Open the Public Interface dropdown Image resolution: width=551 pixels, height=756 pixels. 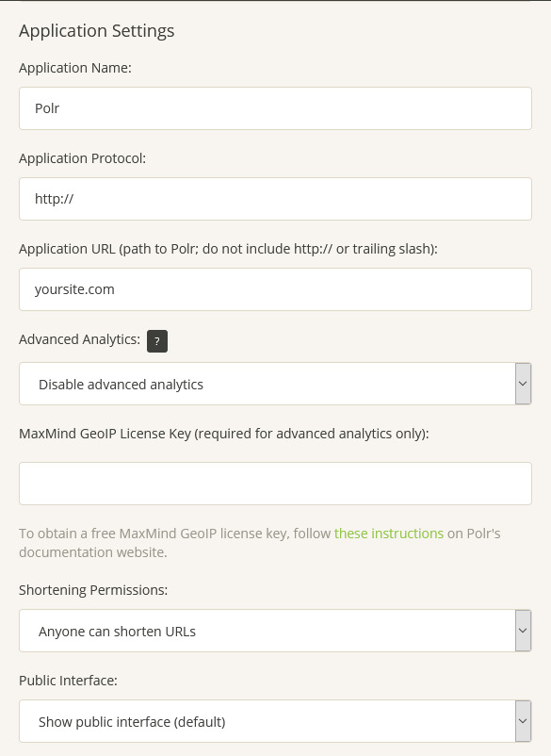[275, 720]
